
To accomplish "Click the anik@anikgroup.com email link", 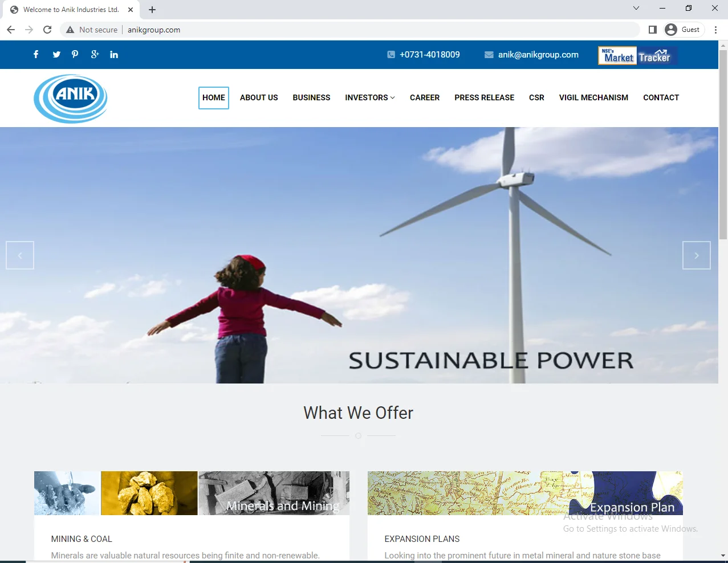I will point(538,55).
